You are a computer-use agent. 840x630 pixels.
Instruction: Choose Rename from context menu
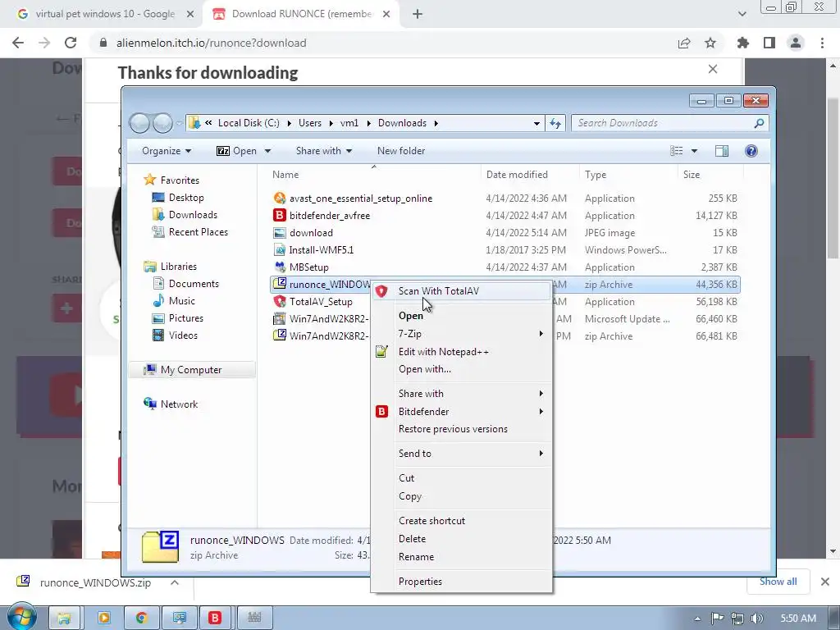click(x=462, y=557)
